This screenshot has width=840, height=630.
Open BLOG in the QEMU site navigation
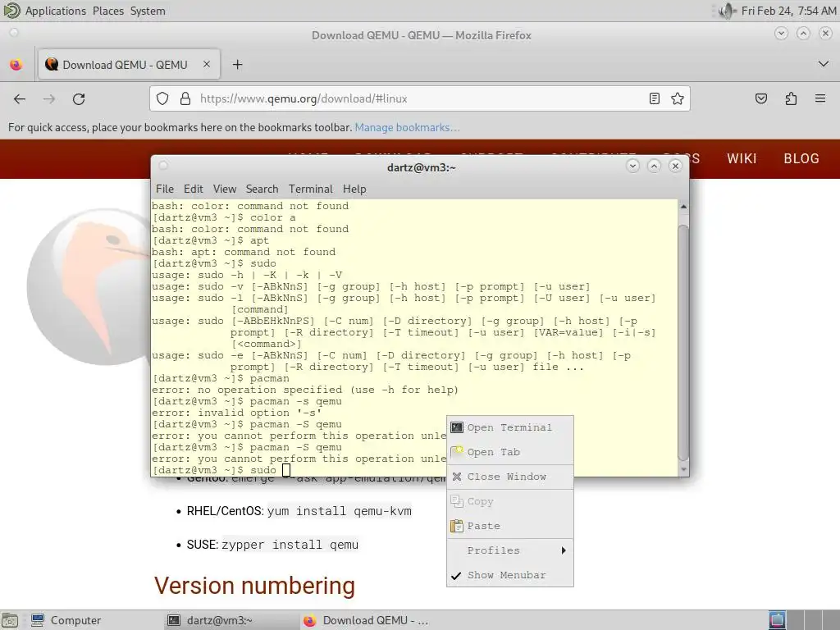click(x=801, y=158)
